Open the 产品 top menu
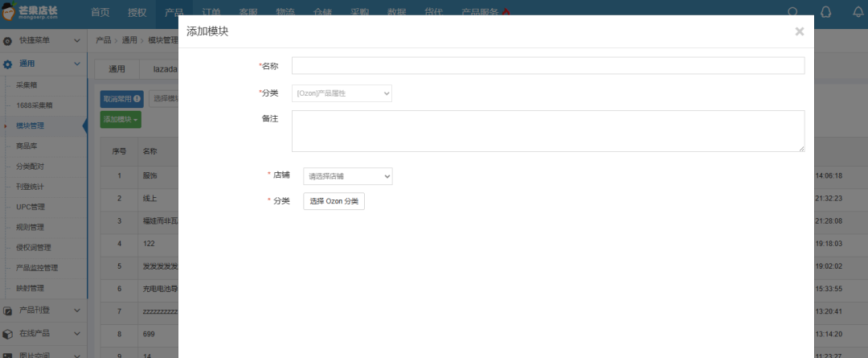 click(x=174, y=12)
